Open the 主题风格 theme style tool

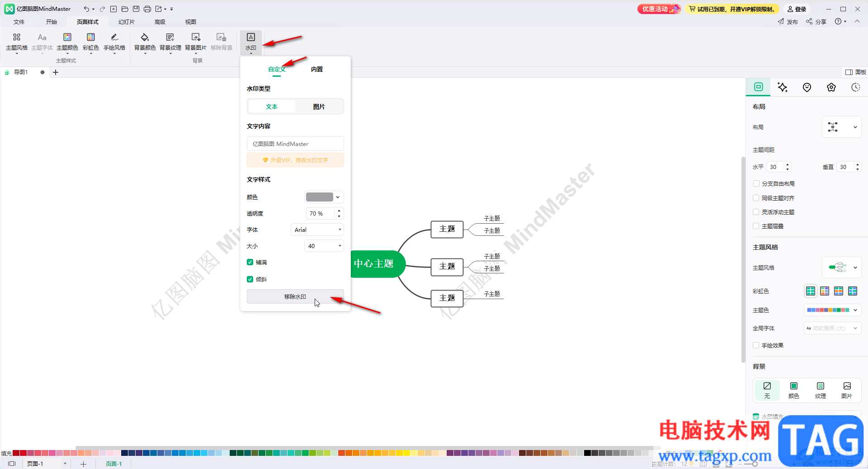(17, 42)
